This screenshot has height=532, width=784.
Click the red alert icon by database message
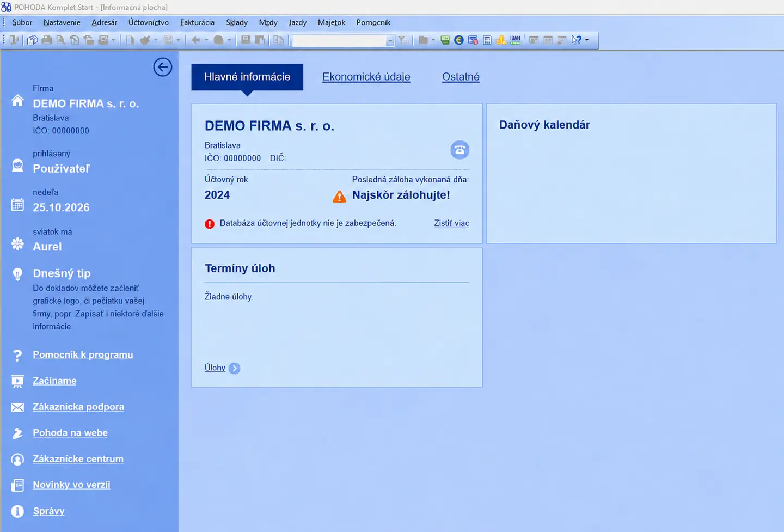(x=210, y=224)
